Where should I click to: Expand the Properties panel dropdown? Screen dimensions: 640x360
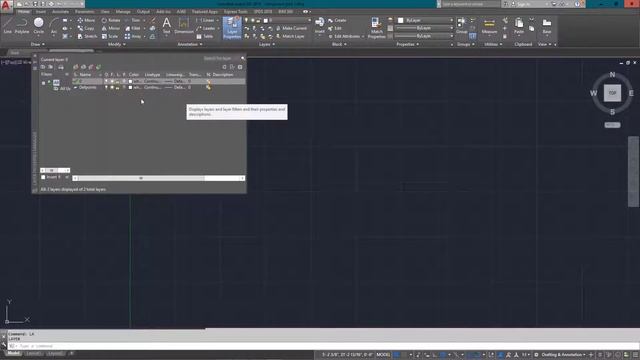pos(408,44)
